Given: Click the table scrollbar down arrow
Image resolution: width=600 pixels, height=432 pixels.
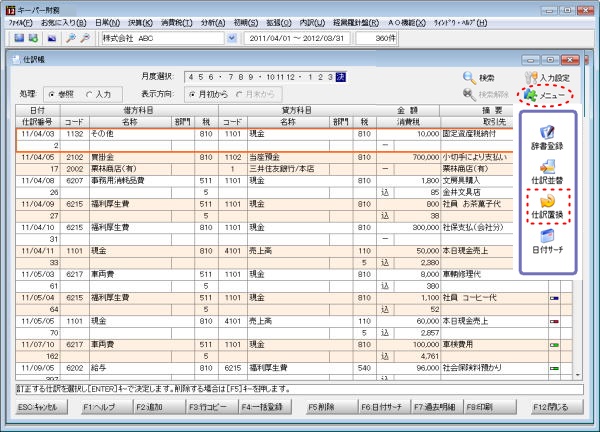Looking at the screenshot, I should click(577, 375).
